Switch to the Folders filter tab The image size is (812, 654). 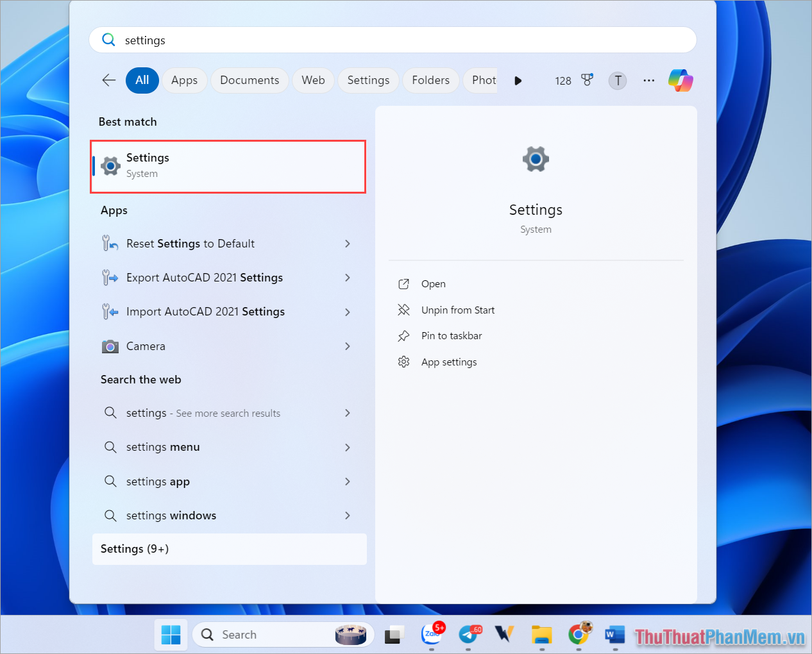[430, 80]
